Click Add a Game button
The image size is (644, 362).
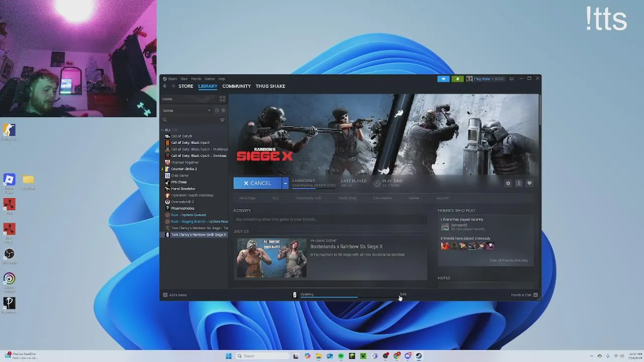[175, 295]
